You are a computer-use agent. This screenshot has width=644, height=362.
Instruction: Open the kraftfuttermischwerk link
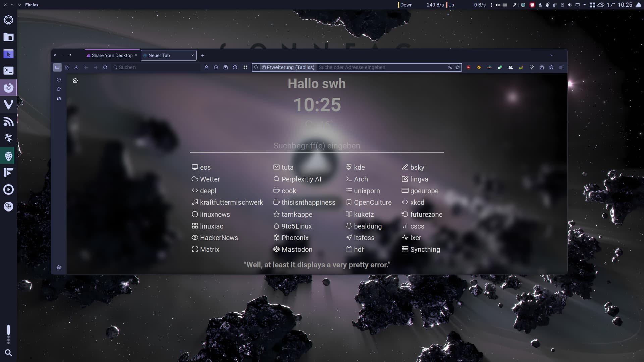click(x=227, y=202)
